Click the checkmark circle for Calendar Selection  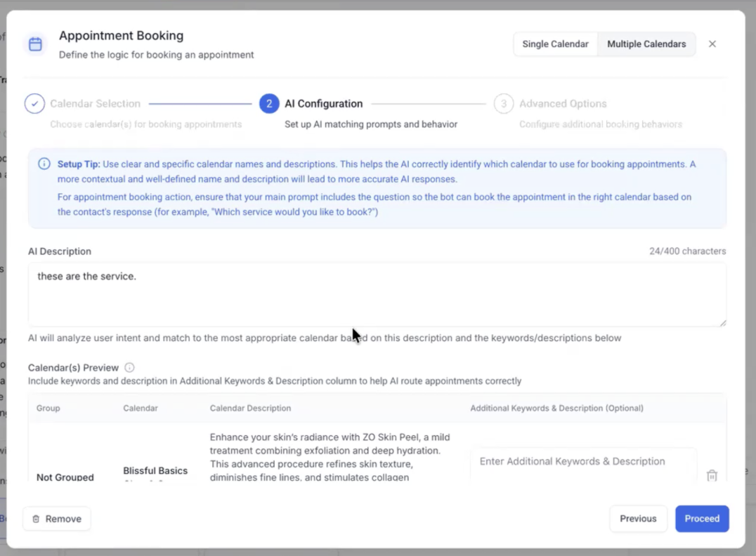click(35, 104)
